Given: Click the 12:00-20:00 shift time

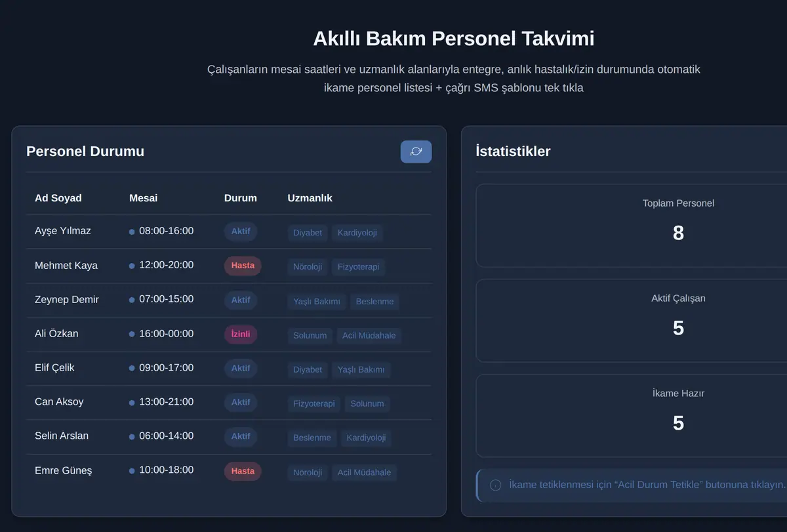Looking at the screenshot, I should [166, 265].
